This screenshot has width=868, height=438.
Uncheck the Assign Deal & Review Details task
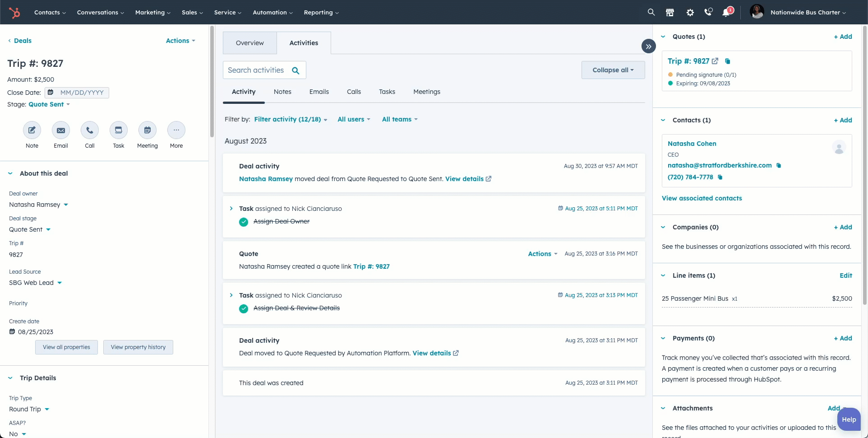tap(244, 308)
